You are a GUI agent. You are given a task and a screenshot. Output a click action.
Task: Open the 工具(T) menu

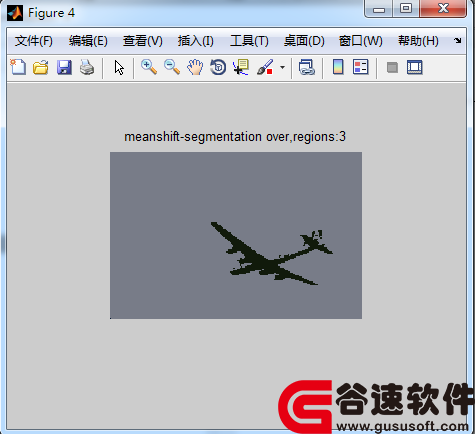tap(249, 41)
